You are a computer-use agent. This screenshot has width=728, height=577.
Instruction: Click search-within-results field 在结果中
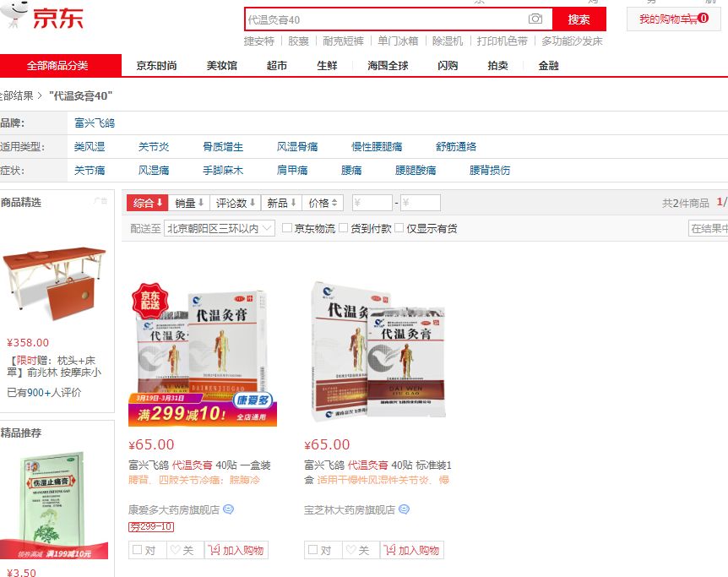708,228
